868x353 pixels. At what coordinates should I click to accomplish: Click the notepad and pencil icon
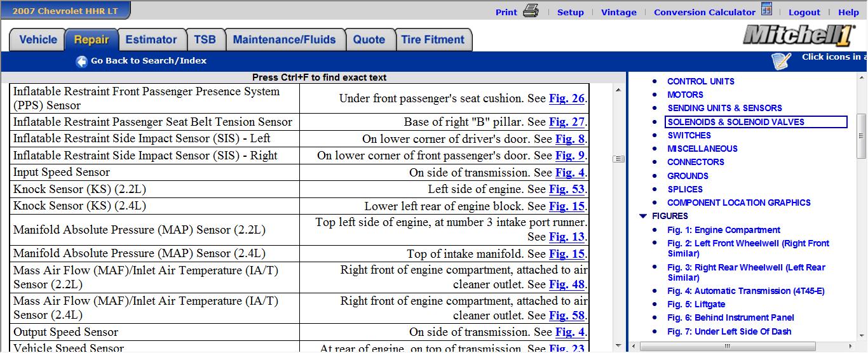click(x=782, y=61)
